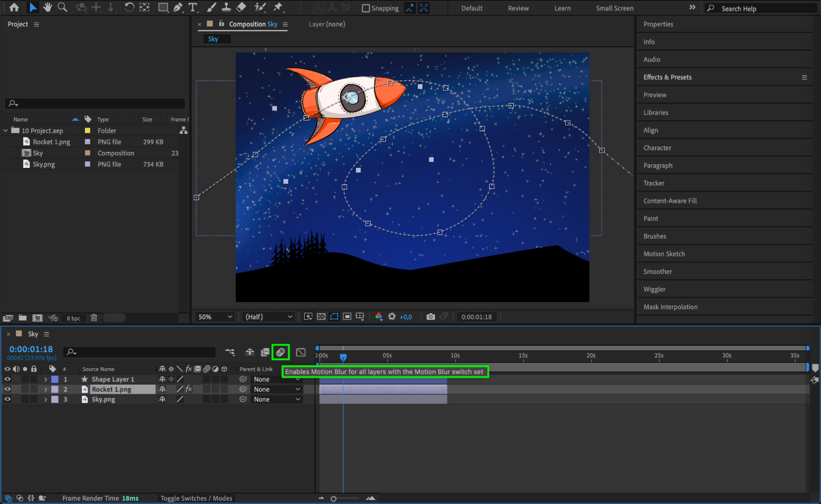The image size is (821, 504).
Task: Open the Graph Editor button
Action: tap(301, 352)
